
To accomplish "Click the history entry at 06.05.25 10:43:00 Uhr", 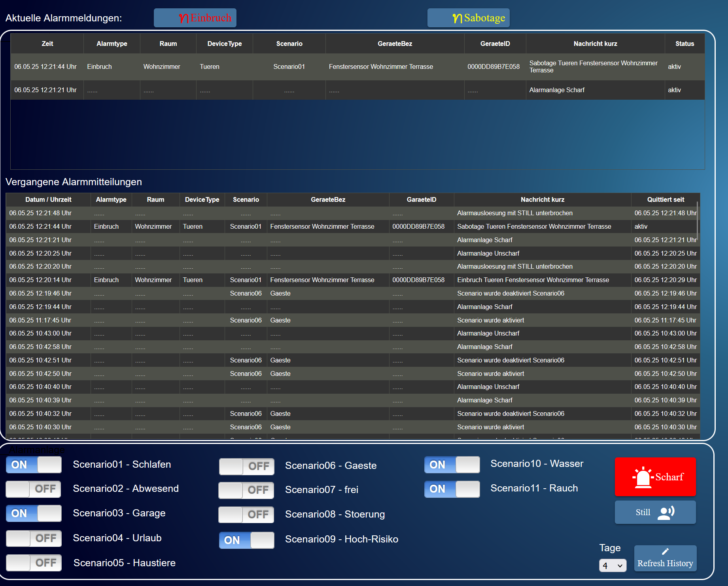I will click(353, 334).
